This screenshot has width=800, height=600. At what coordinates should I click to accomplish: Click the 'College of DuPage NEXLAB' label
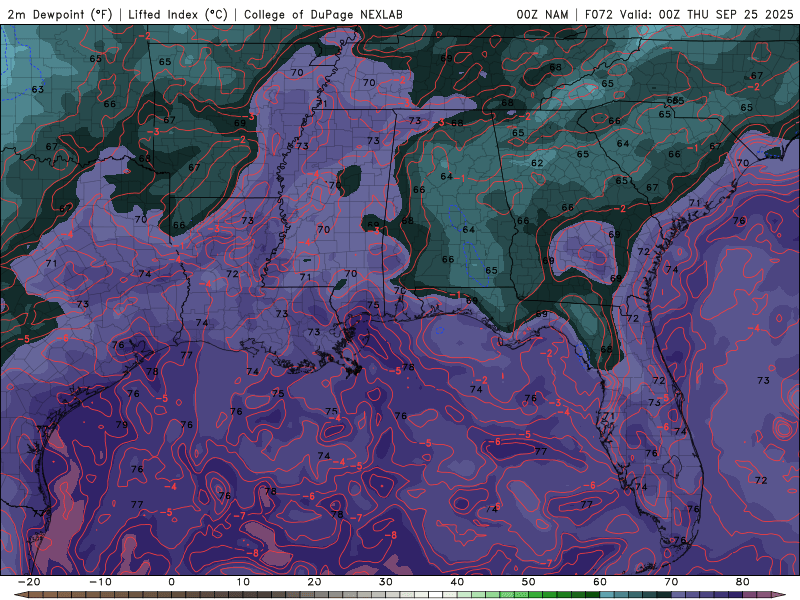(x=323, y=15)
